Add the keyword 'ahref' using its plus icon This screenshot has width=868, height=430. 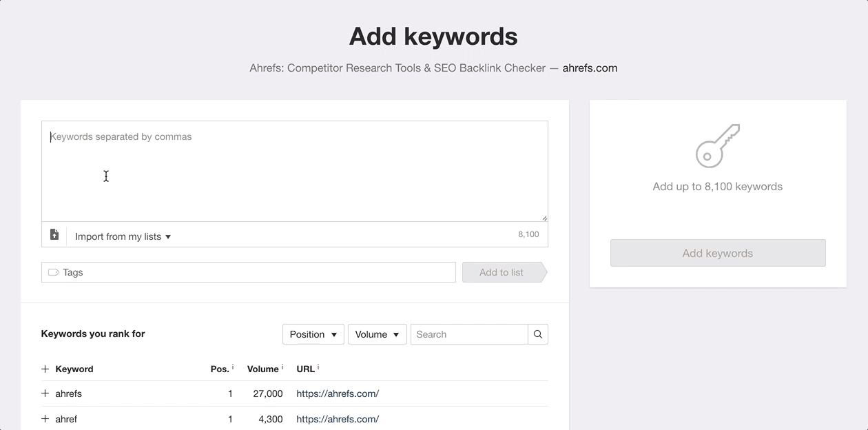(x=45, y=418)
